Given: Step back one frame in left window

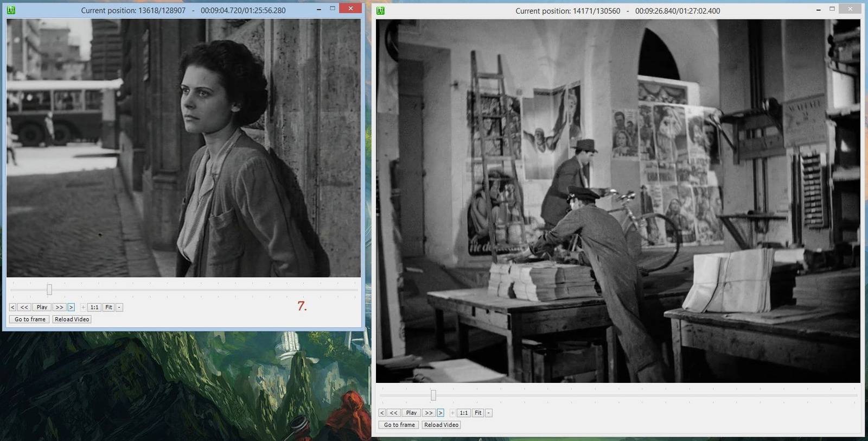Looking at the screenshot, I should click(12, 307).
